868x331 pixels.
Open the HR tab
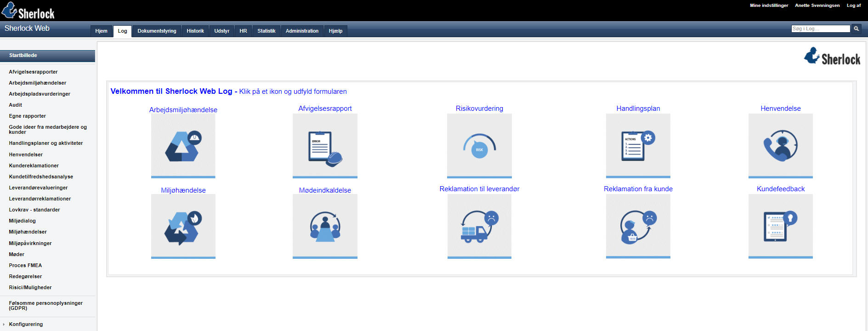(x=243, y=31)
